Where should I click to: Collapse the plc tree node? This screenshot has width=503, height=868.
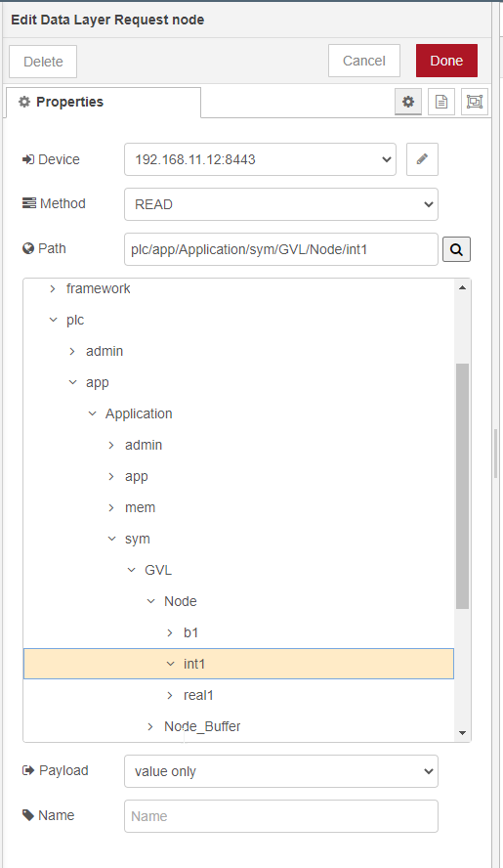coord(53,320)
